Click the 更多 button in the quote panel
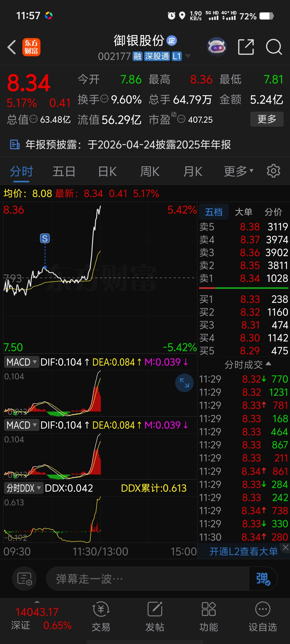The height and width of the screenshot is (644, 290). tap(267, 119)
